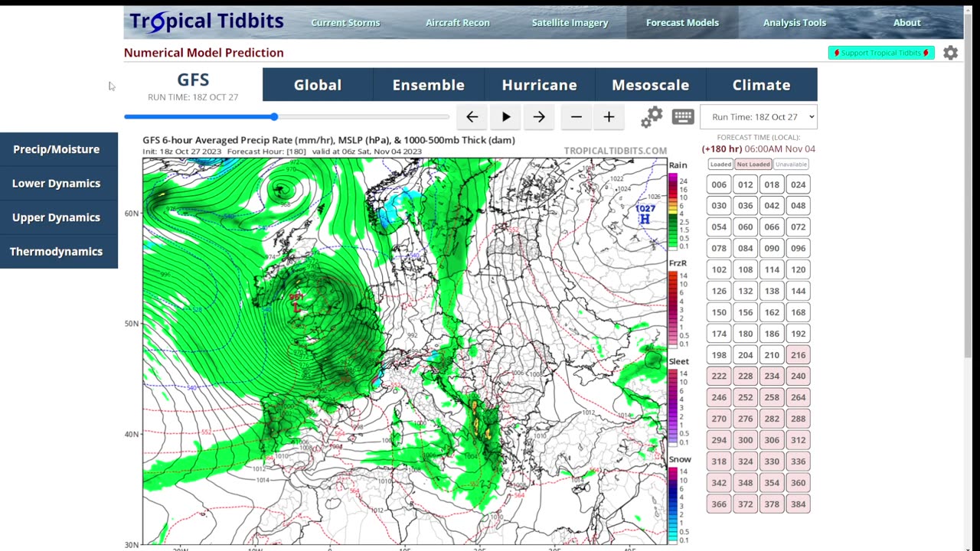Open the Ensemble models tab
This screenshot has width=980, height=551.
[429, 85]
